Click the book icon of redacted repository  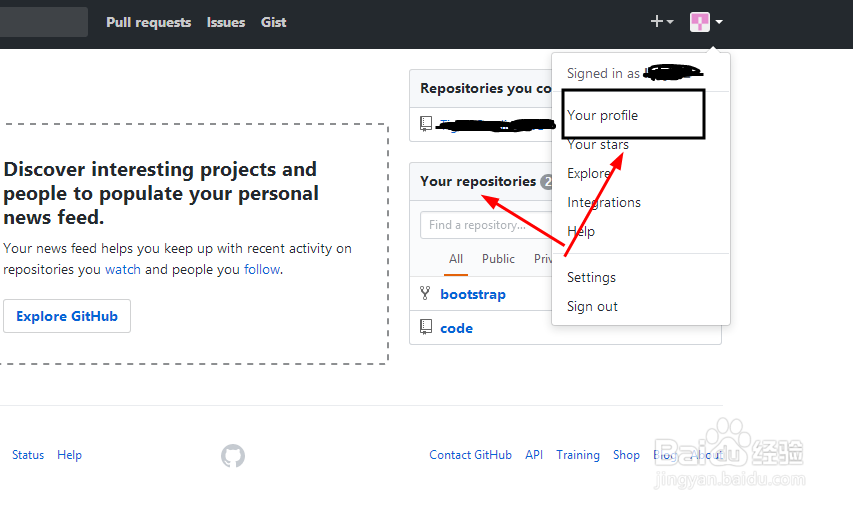point(426,124)
